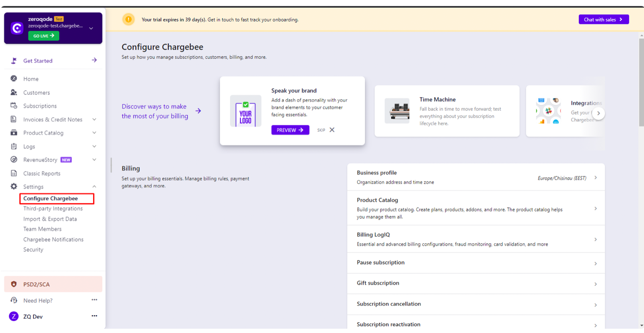Viewport: 644px width, 333px height.
Task: Go to Subscriptions page
Action: coord(40,106)
